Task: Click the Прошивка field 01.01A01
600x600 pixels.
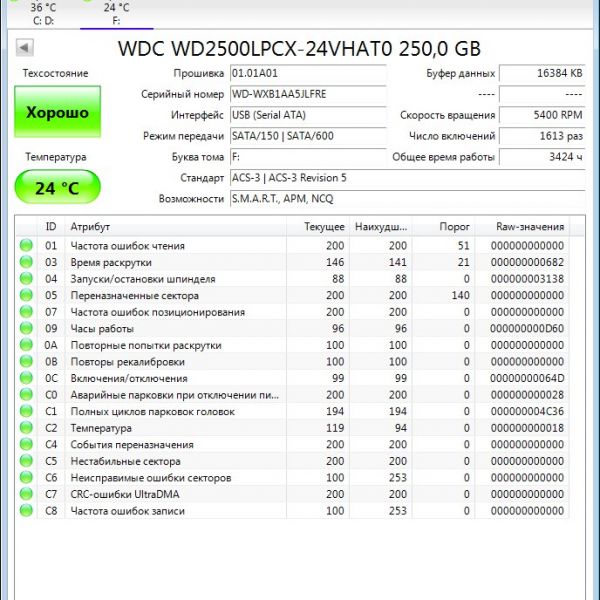Action: (x=308, y=73)
